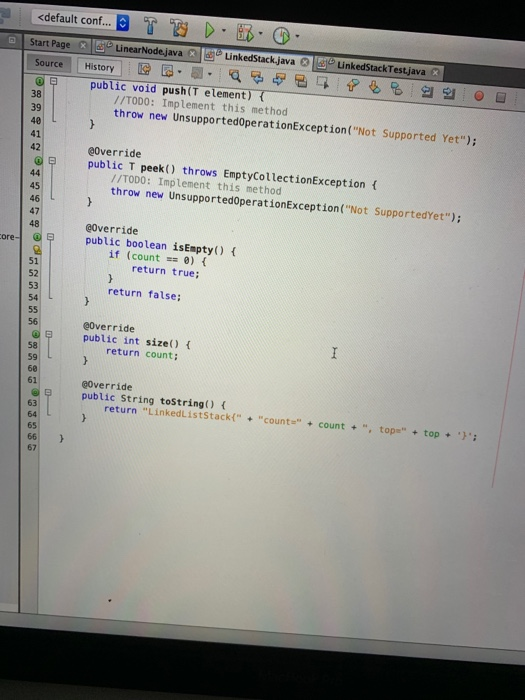Click the Debug Project icon
525x700 pixels.
[245, 33]
